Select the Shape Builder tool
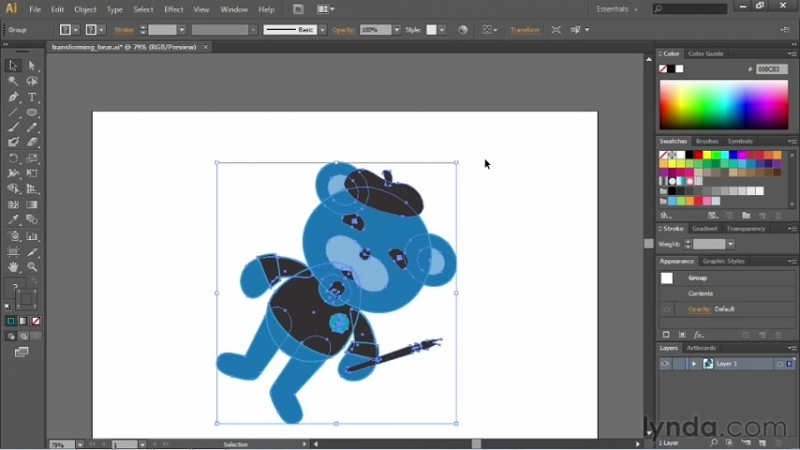This screenshot has height=450, width=800. point(13,189)
